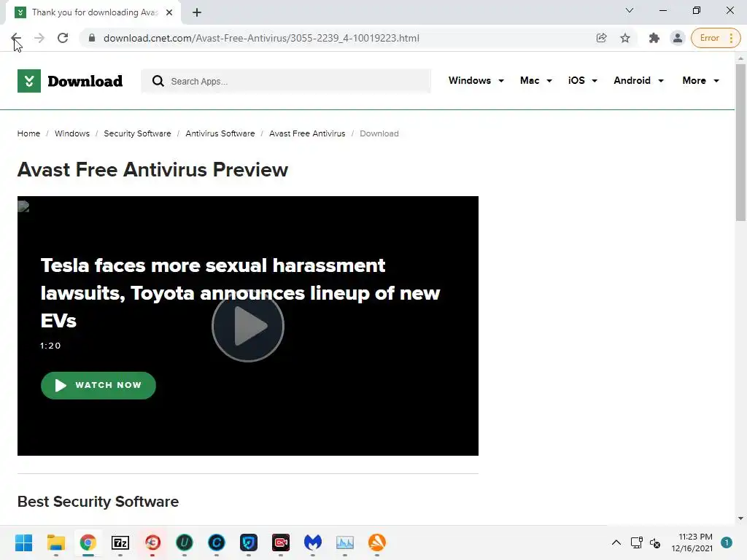Click the muted volume tray icon
Screen dimensions: 747x560
point(655,542)
